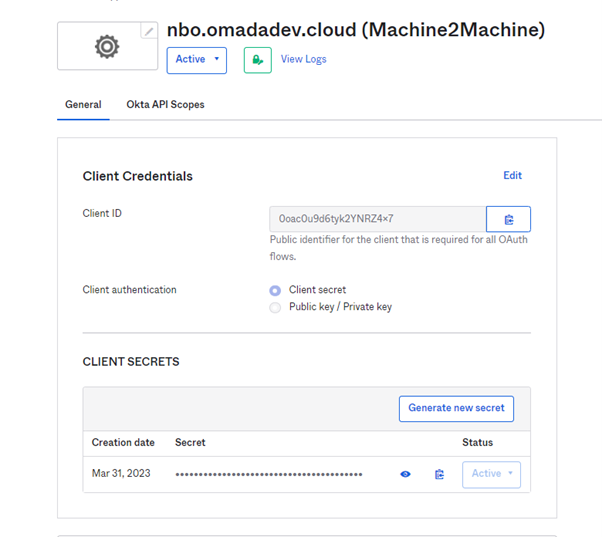Click the Creation date column header

123,443
